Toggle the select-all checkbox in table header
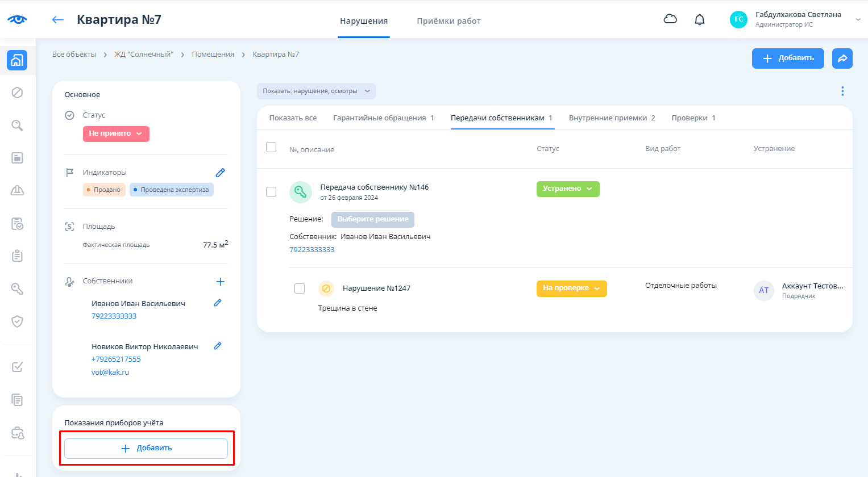The height and width of the screenshot is (477, 868). [x=271, y=148]
